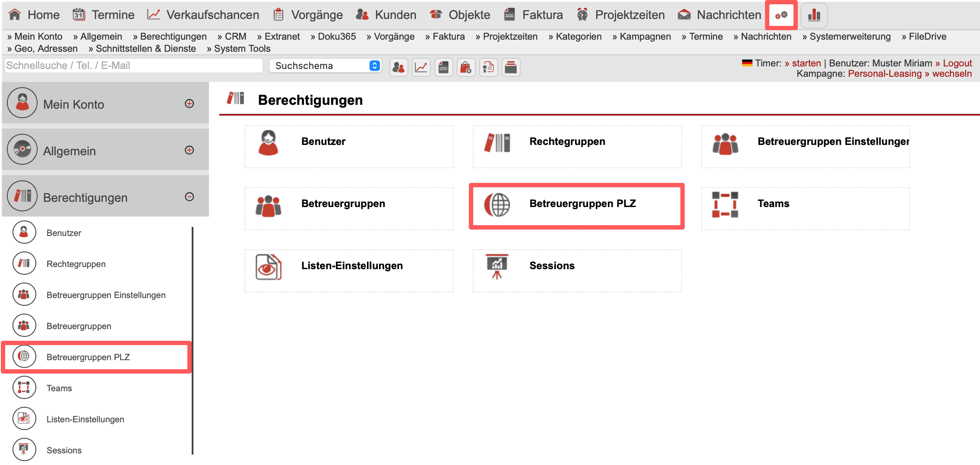Screen dimensions: 980x465
Task: Click the shopping bag plus toolbar icon
Action: point(466,67)
